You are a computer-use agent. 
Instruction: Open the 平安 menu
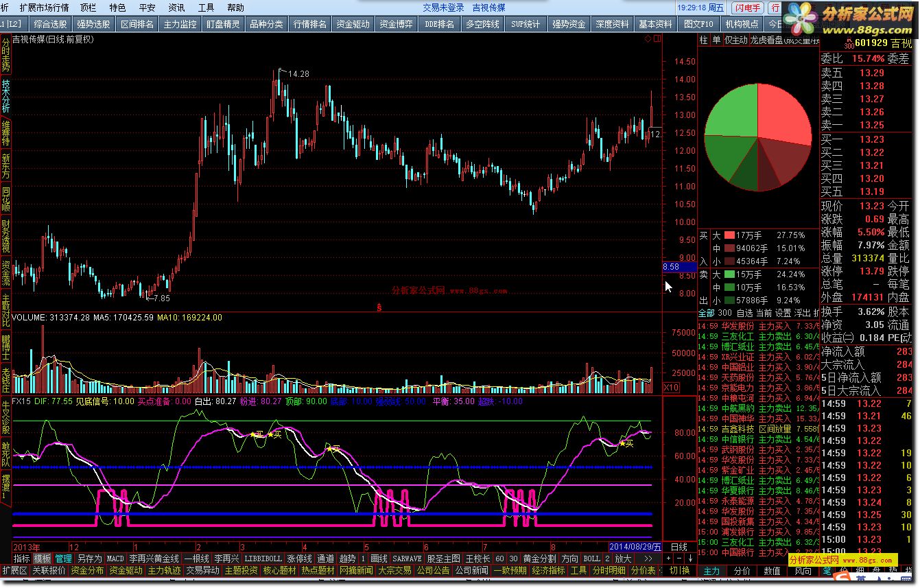(x=147, y=8)
